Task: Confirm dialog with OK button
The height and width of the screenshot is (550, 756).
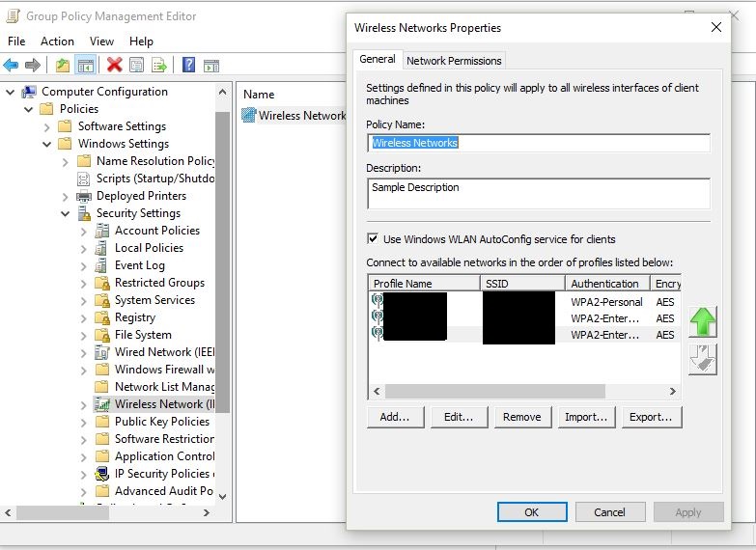Action: [x=532, y=512]
